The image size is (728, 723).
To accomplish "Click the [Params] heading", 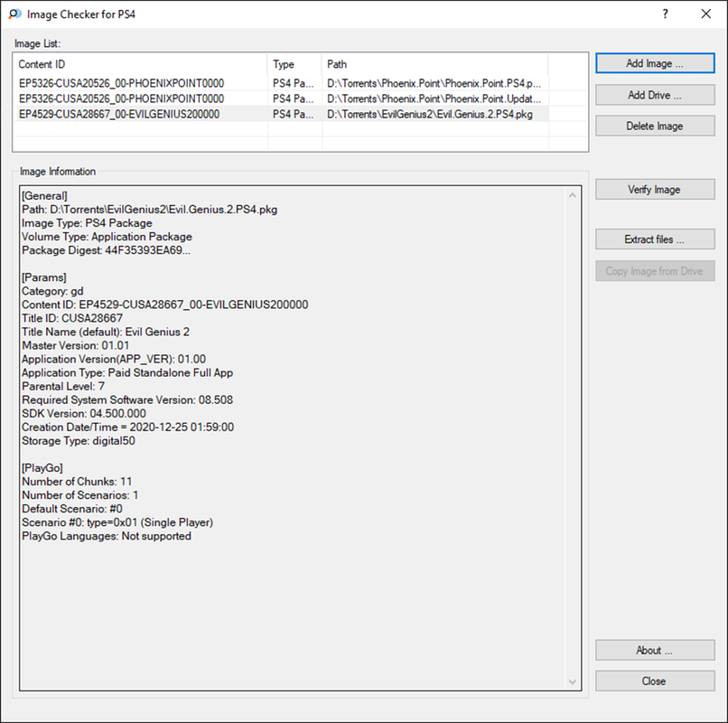I will [44, 277].
